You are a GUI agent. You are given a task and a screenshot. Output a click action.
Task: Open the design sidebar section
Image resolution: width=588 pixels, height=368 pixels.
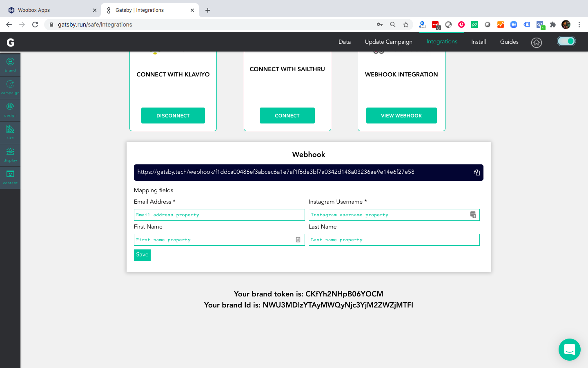pyautogui.click(x=10, y=110)
